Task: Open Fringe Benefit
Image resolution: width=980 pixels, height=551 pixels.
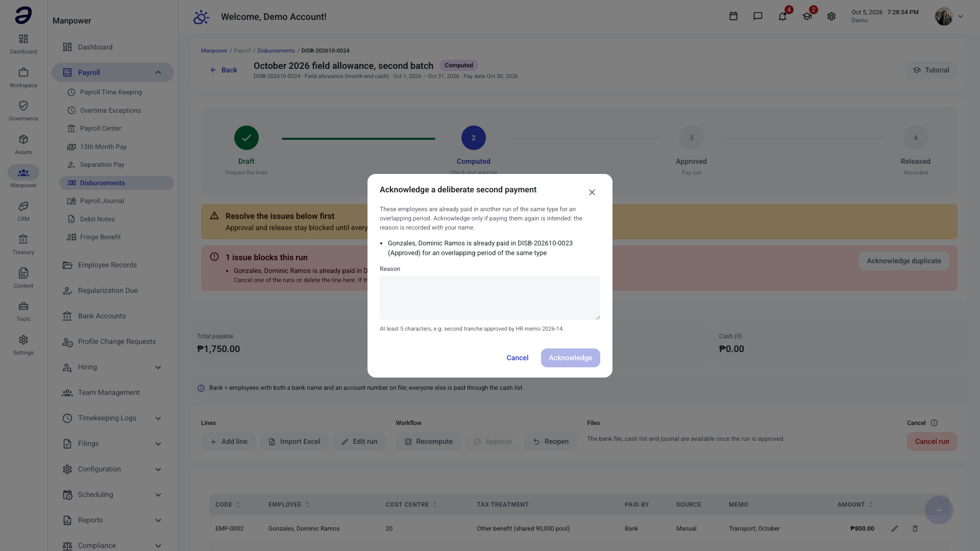Action: click(x=116, y=237)
